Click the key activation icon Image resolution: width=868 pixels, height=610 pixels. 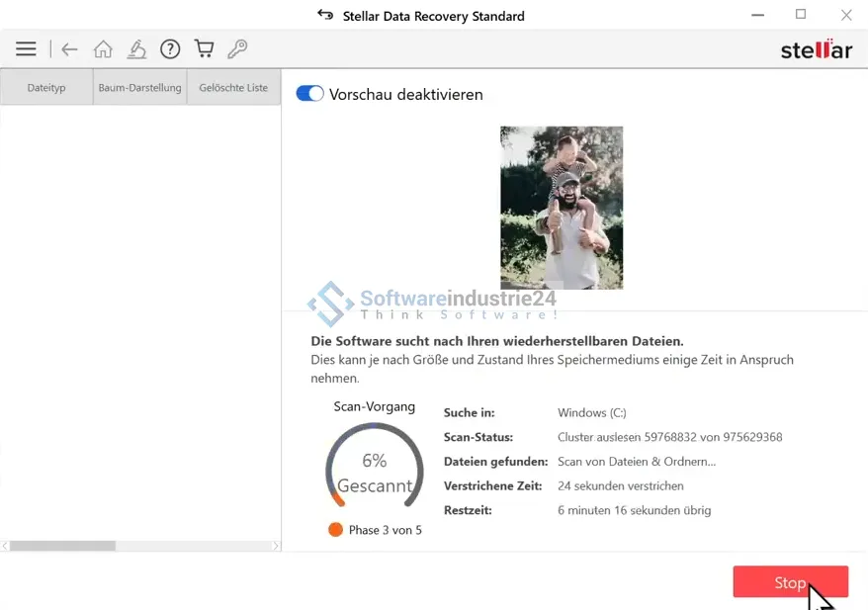237,49
